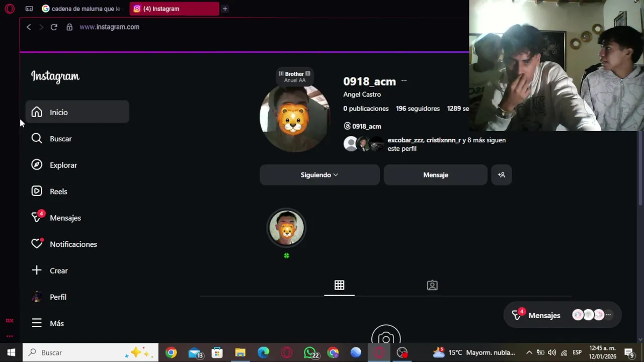This screenshot has width=644, height=362.
Task: Click the suggest similar accounts button
Action: (x=502, y=175)
